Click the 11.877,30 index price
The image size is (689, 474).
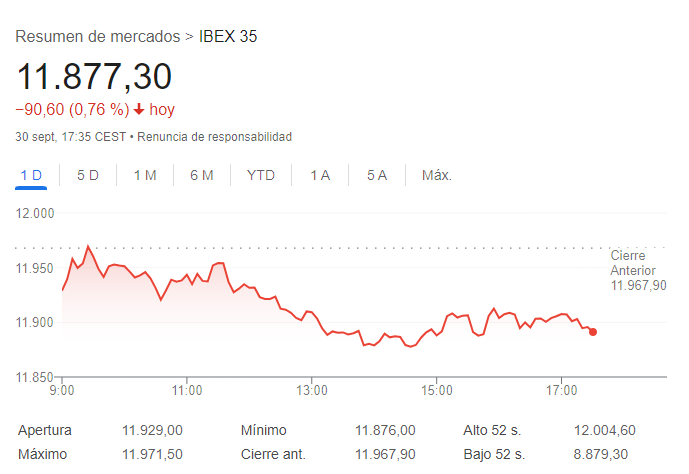[94, 76]
